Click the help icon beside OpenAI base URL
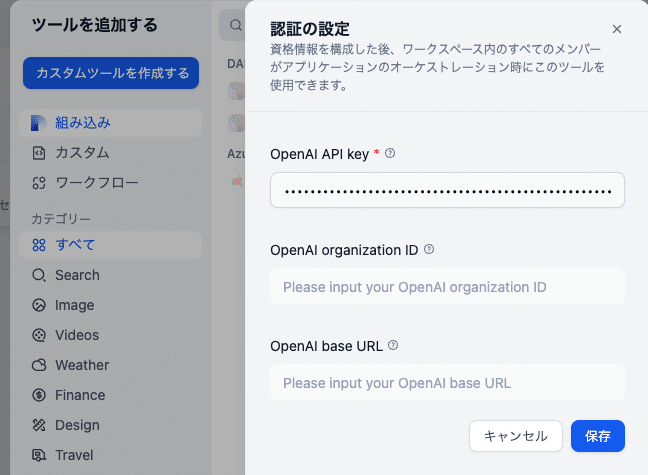This screenshot has height=475, width=648. point(393,345)
